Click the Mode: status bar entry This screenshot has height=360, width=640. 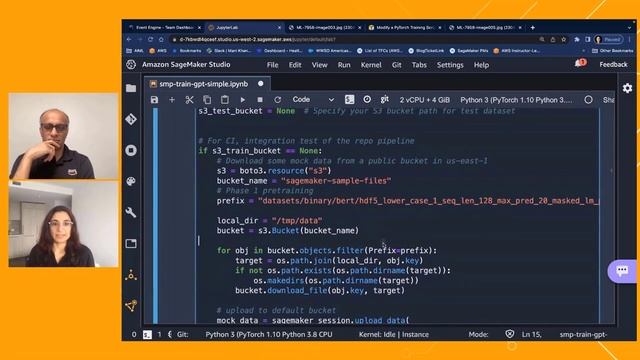(478, 334)
